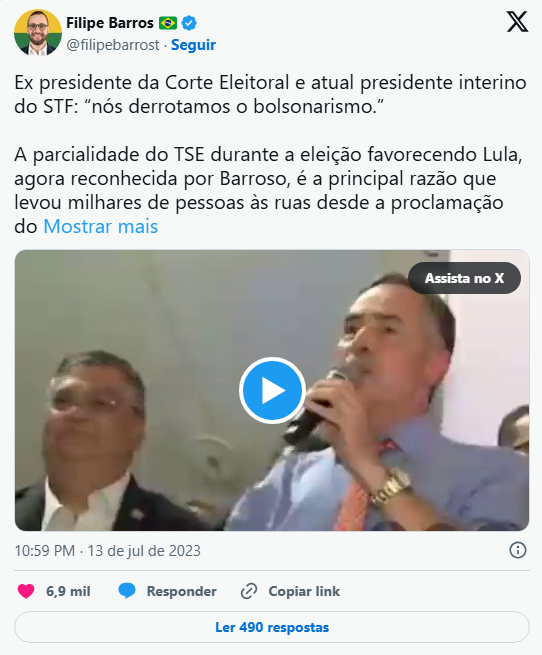The image size is (542, 655).
Task: Follow the account via Seguir
Action: tap(193, 45)
